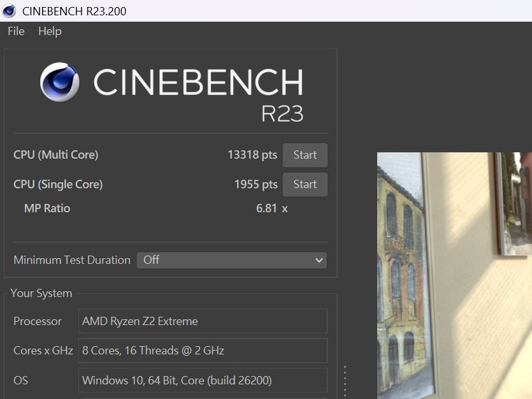Screen dimensions: 532x399
Task: Click the Cinebench icon in the title bar
Action: (x=9, y=11)
